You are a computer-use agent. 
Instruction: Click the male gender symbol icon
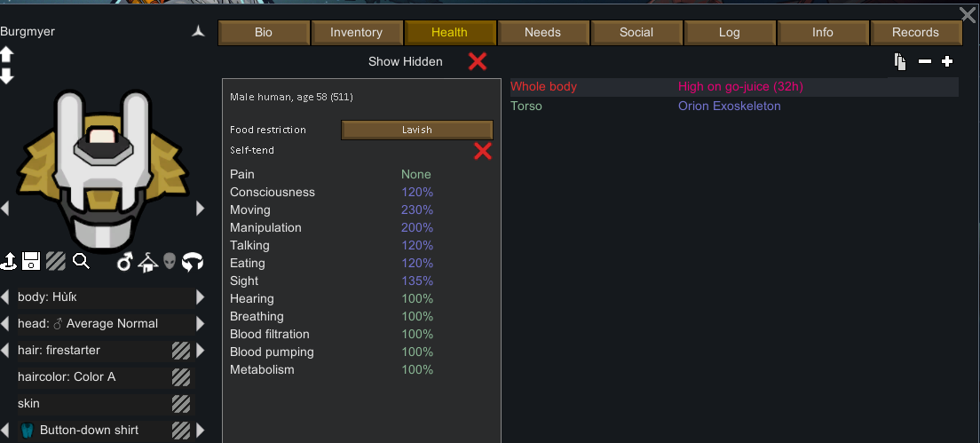[x=125, y=261]
